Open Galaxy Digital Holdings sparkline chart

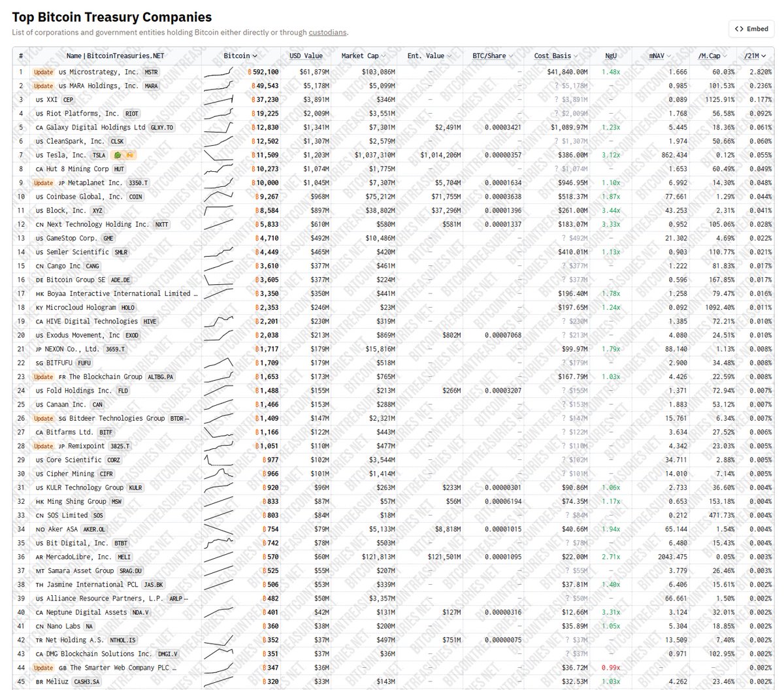point(218,127)
